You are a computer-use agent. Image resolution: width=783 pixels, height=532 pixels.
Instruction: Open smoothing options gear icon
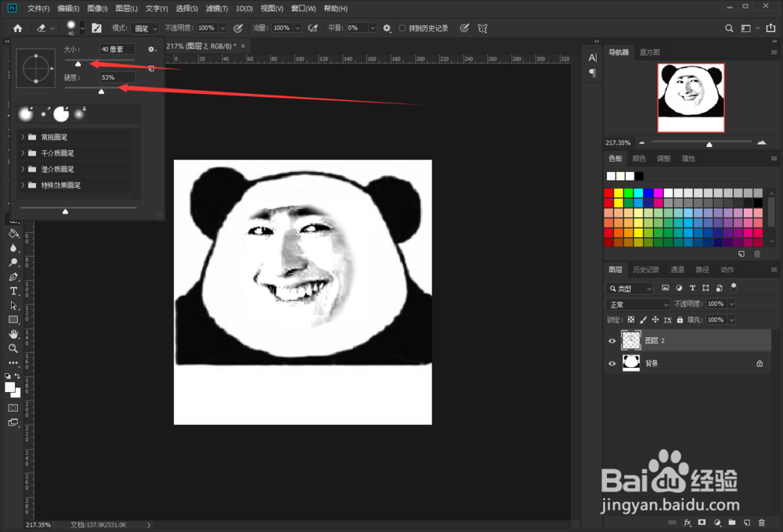point(387,28)
